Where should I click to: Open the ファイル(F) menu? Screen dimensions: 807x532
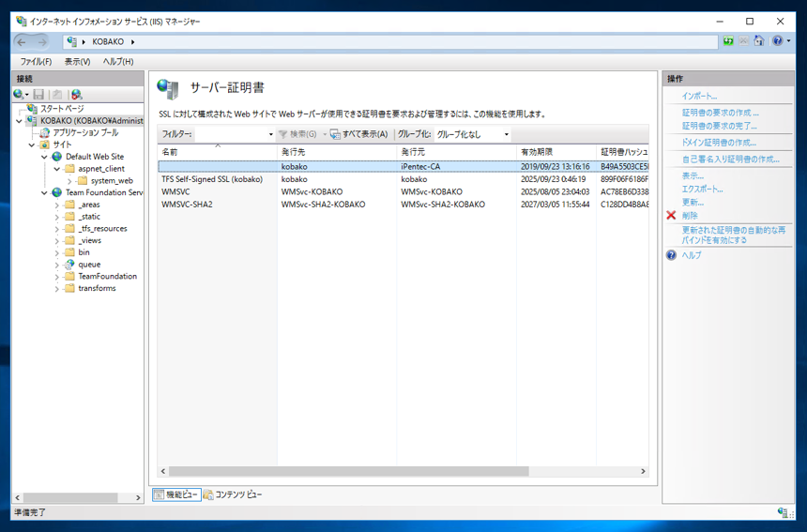tap(36, 62)
